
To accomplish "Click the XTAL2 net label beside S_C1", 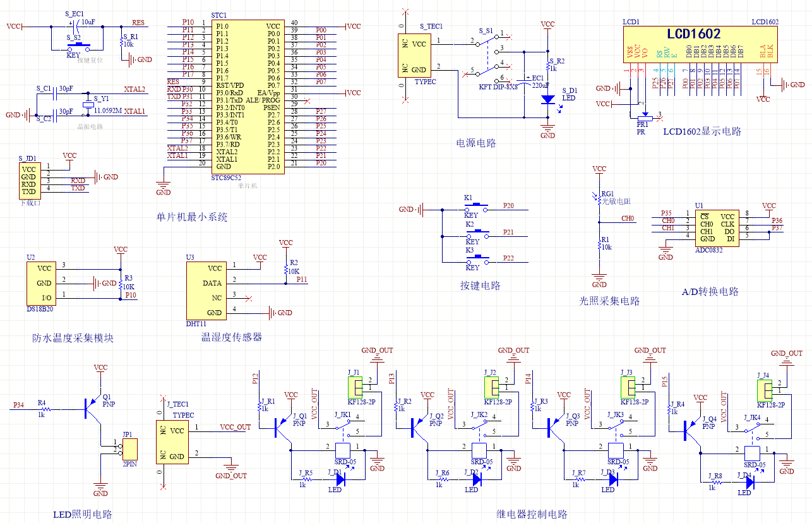I will [134, 89].
